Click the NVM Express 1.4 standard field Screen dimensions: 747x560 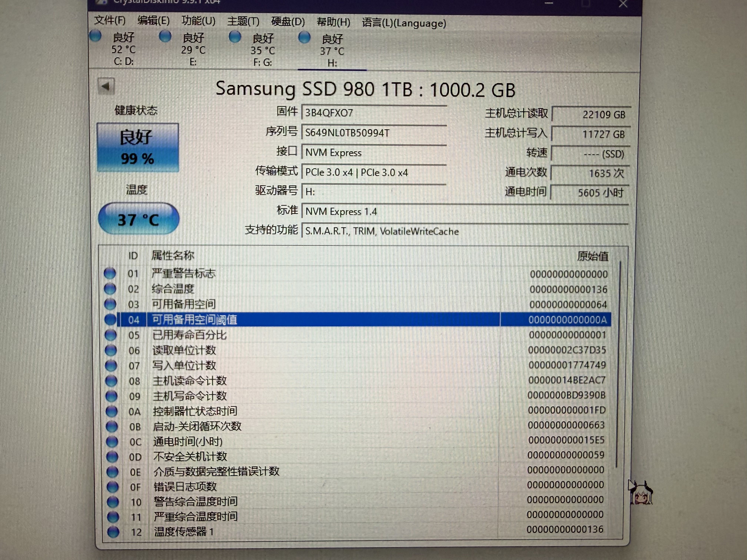465,212
